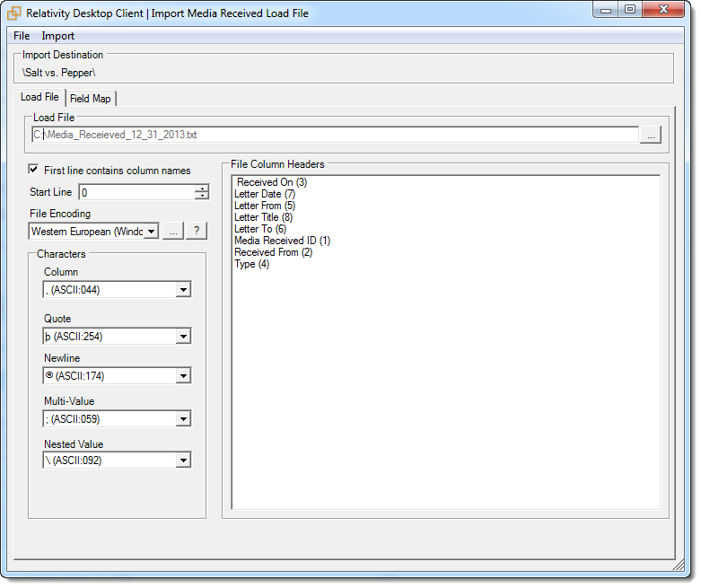Toggle First line contains column names checkbox
Image resolution: width=701 pixels, height=588 pixels.
(x=33, y=170)
